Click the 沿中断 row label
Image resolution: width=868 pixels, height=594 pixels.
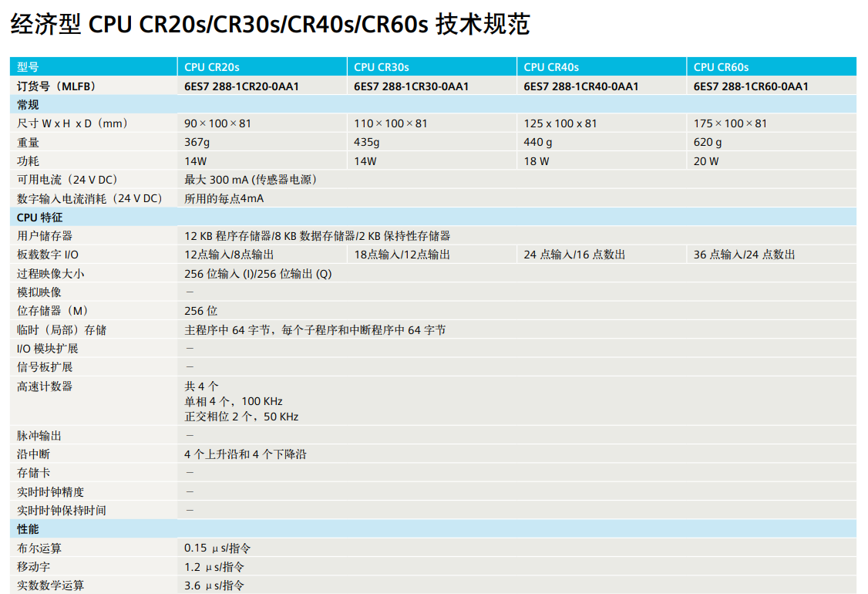[x=33, y=454]
